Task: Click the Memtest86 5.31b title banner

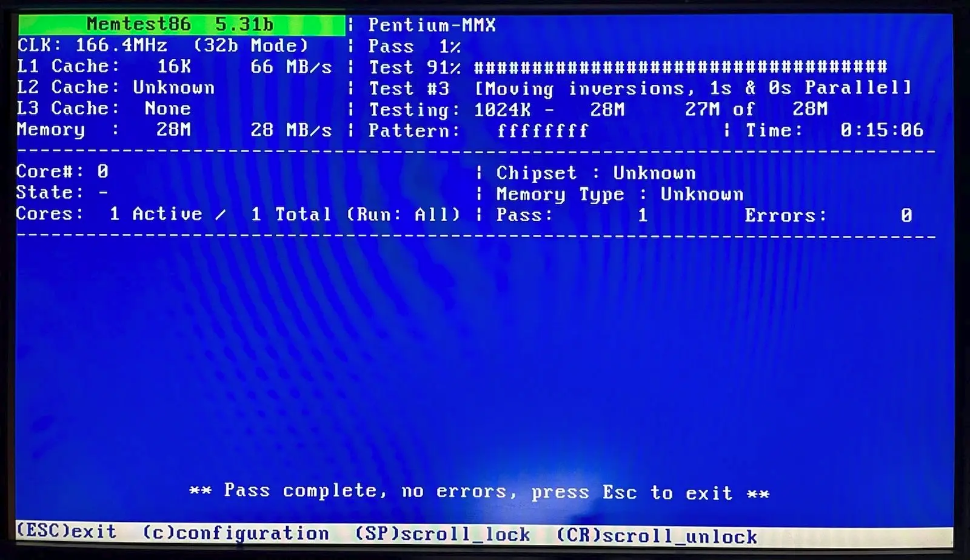Action: tap(181, 24)
